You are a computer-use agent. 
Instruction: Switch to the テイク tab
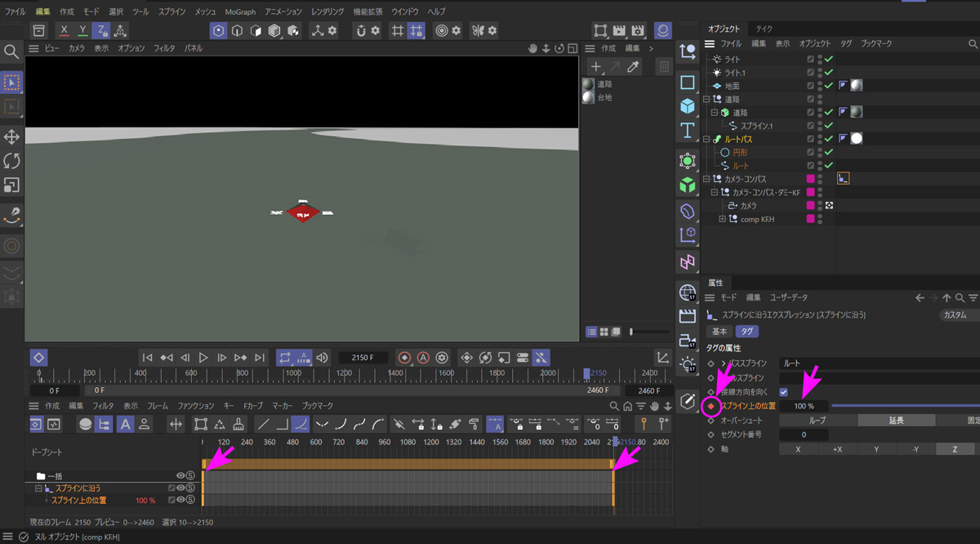coord(764,29)
